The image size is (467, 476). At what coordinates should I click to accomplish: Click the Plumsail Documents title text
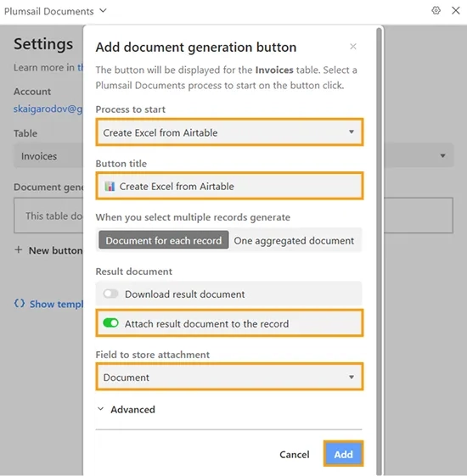(49, 11)
